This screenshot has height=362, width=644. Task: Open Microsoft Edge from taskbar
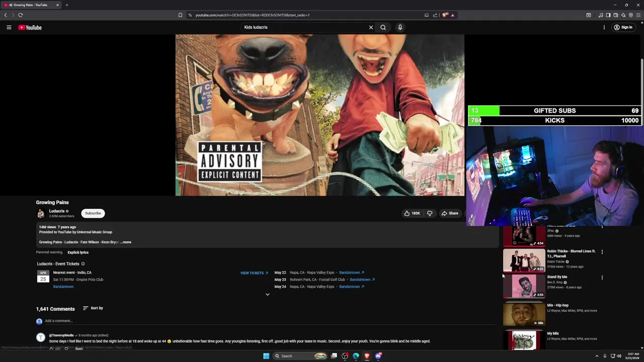(356, 356)
